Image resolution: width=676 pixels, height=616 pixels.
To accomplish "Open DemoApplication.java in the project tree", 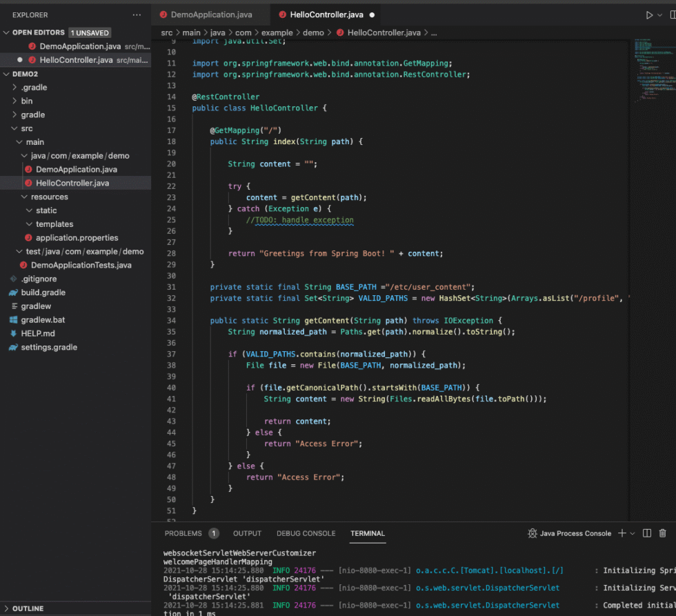I will pos(75,170).
